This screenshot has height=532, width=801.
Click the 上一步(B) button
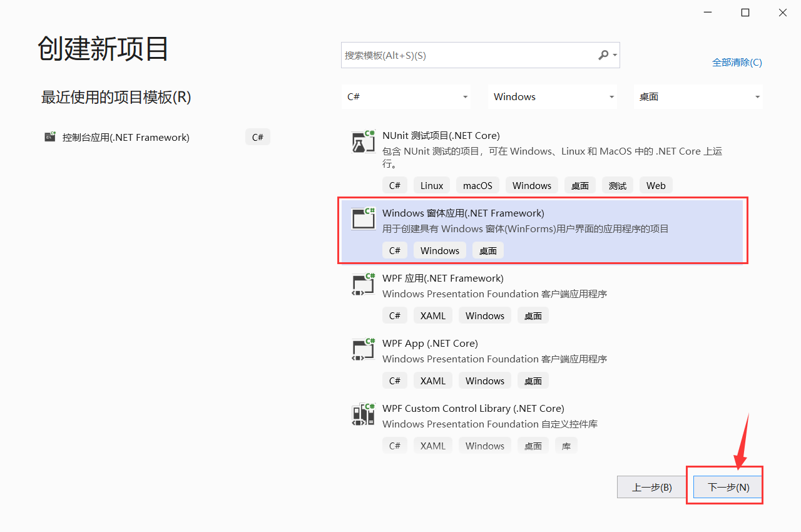tap(652, 487)
